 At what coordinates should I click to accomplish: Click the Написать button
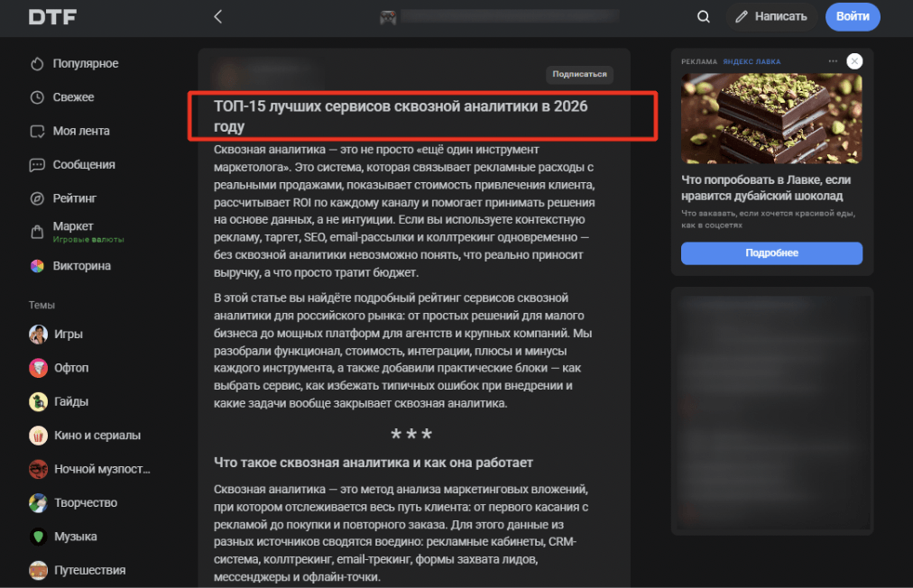point(771,17)
